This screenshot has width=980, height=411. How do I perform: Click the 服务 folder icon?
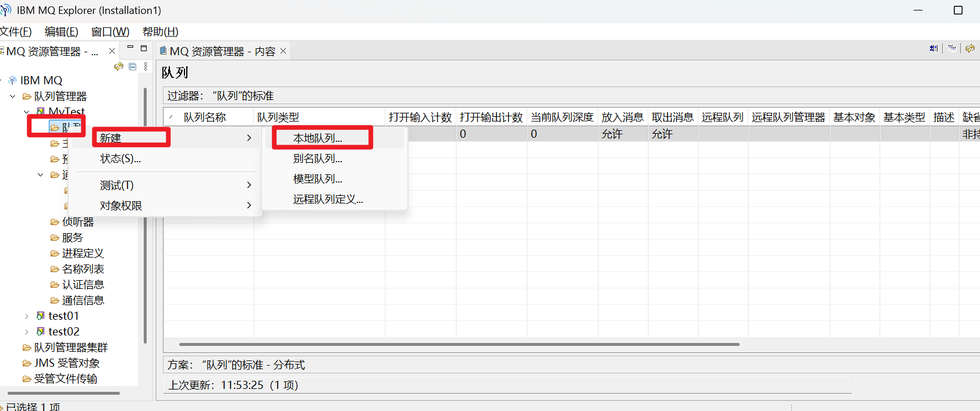click(x=55, y=237)
